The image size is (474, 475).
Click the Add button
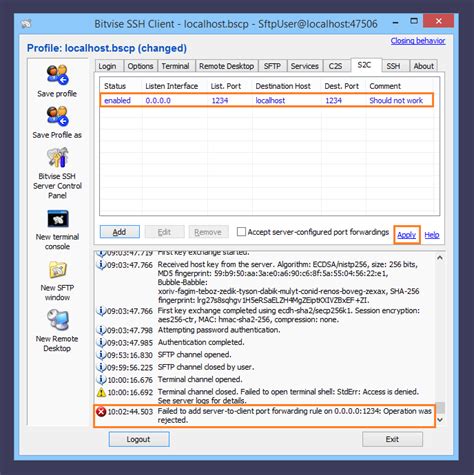[x=120, y=232]
